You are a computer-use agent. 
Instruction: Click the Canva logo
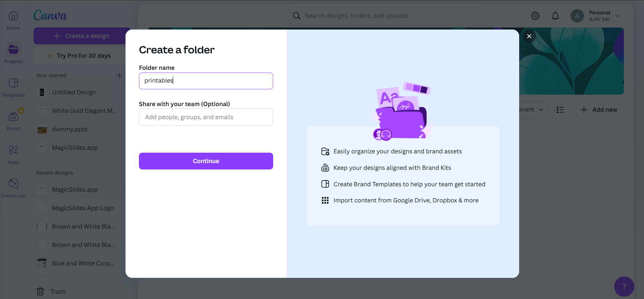(x=50, y=15)
